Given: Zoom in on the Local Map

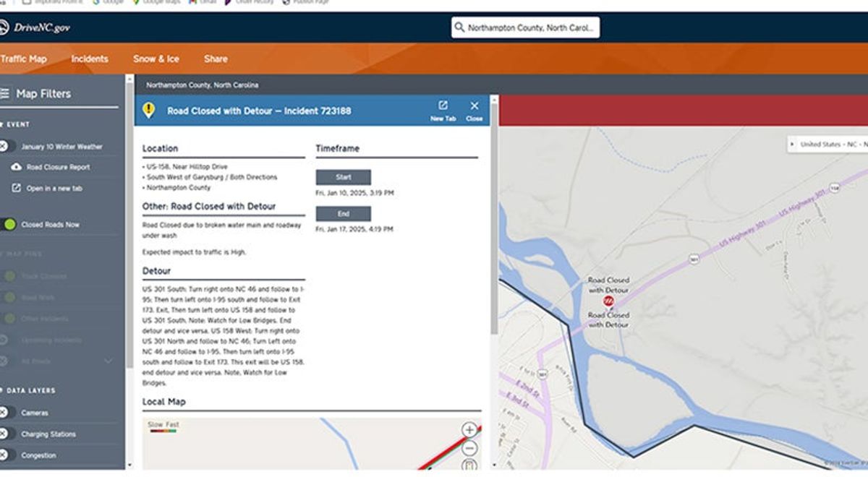Looking at the screenshot, I should (469, 430).
